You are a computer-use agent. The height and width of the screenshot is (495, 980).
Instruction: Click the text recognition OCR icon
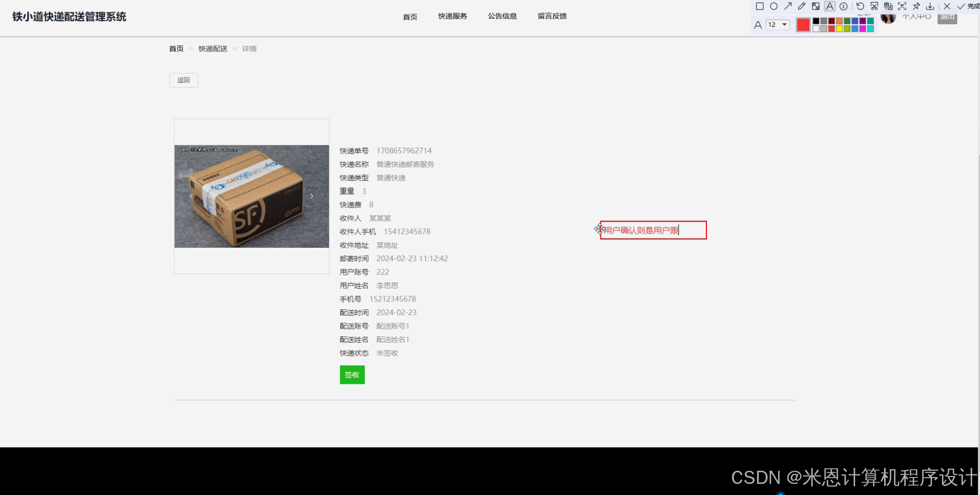(902, 6)
